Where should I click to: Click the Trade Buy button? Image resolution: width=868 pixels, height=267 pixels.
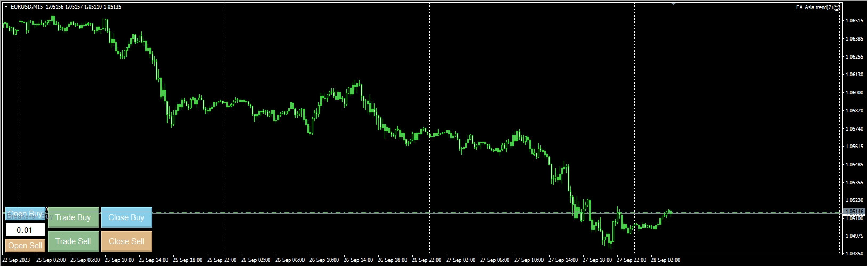tap(73, 217)
